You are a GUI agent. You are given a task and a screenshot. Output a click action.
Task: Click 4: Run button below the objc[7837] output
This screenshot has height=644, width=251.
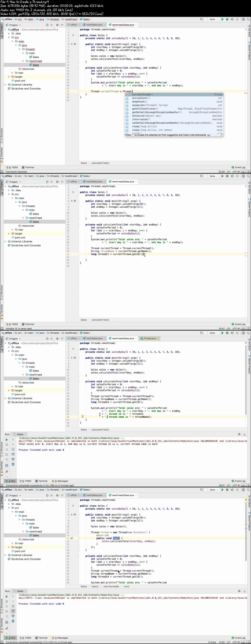pyautogui.click(x=11, y=638)
